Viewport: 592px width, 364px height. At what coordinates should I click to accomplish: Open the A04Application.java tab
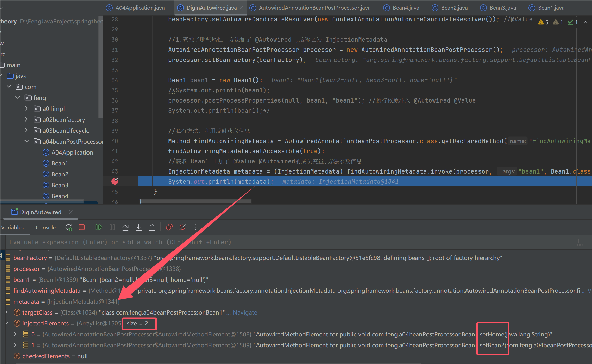[x=136, y=8]
